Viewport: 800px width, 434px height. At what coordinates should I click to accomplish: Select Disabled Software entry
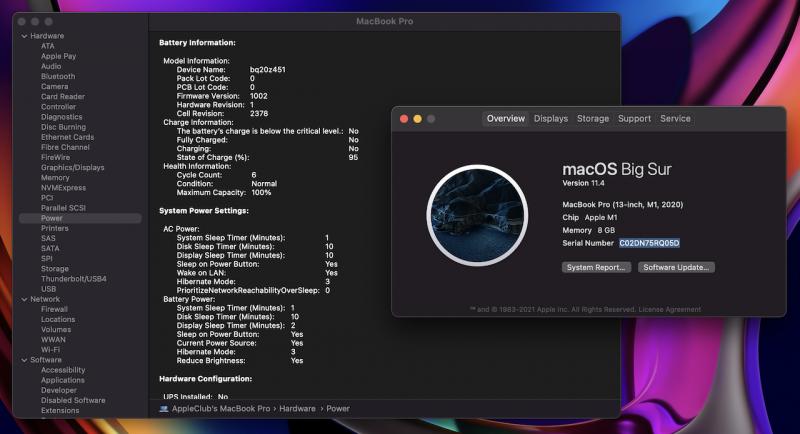point(73,400)
